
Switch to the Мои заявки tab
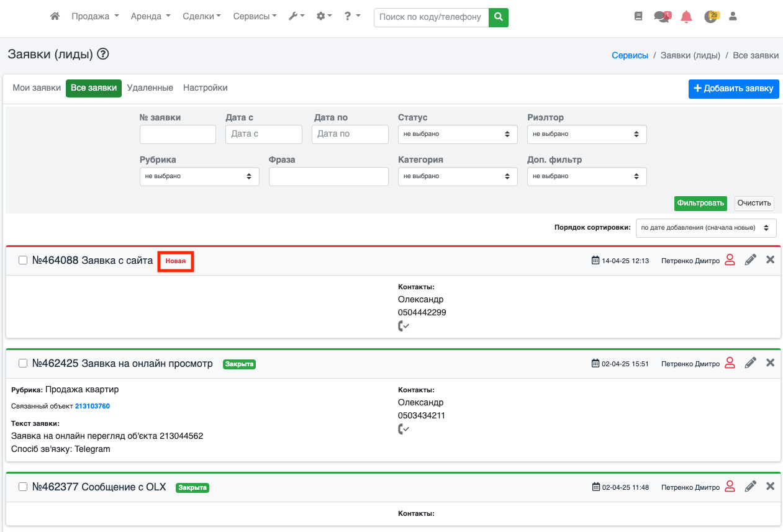coord(37,88)
